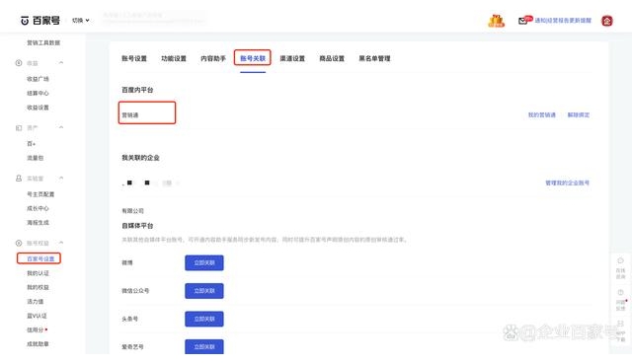Go to 成长中心
Screen dimensions: 632x364
click(x=38, y=208)
